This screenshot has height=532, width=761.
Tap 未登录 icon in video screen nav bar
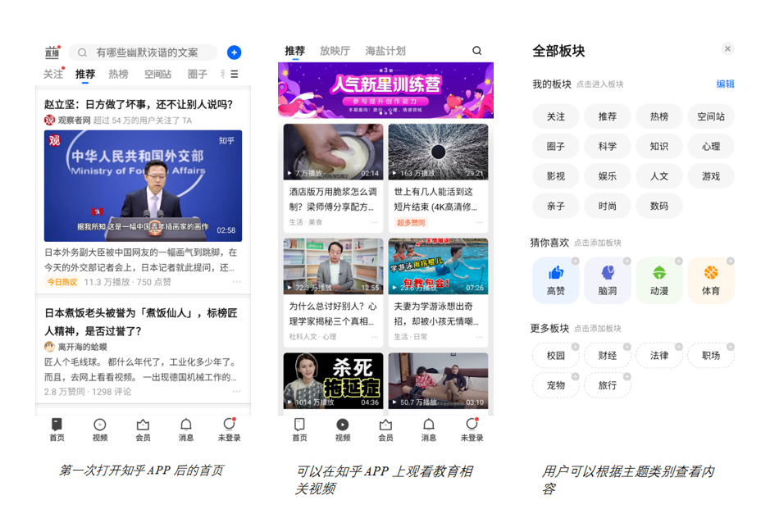[x=472, y=430]
